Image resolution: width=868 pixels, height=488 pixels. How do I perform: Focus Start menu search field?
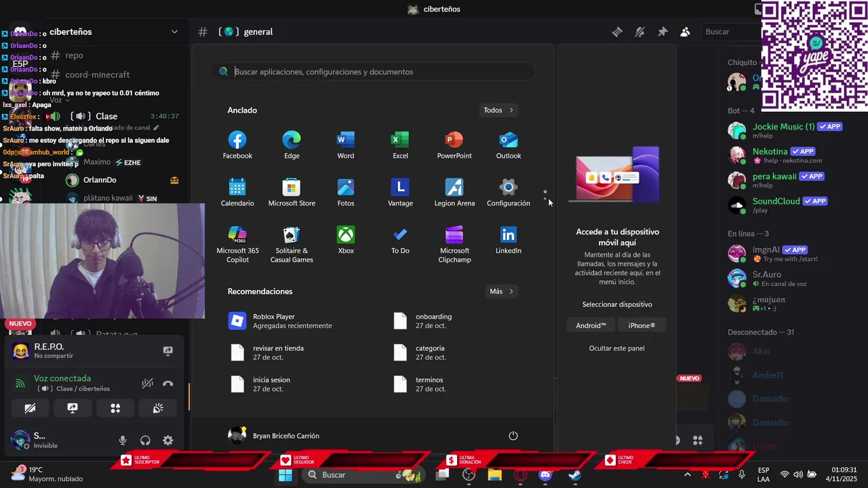tap(373, 72)
